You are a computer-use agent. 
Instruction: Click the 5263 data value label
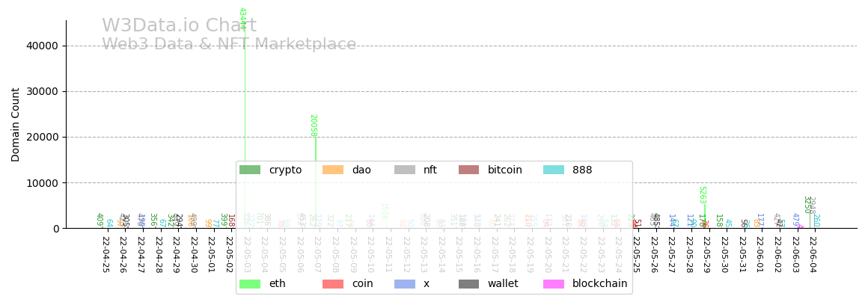click(x=702, y=194)
